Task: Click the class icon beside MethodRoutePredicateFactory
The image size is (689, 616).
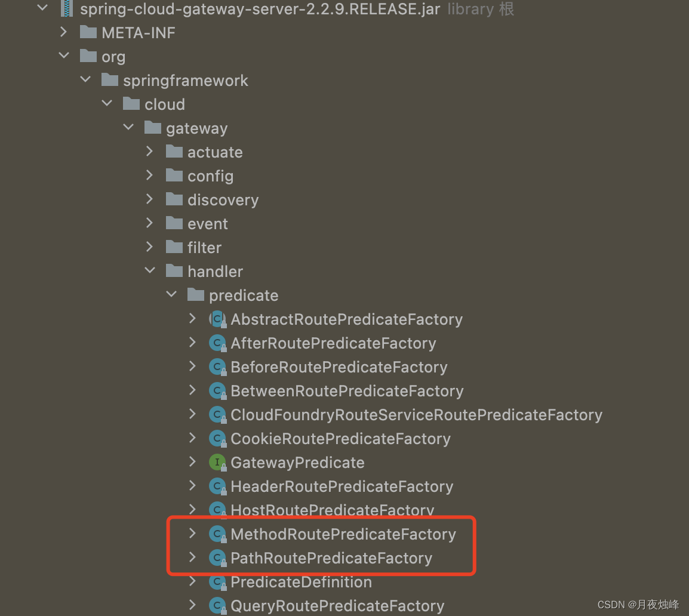Action: coord(217,534)
